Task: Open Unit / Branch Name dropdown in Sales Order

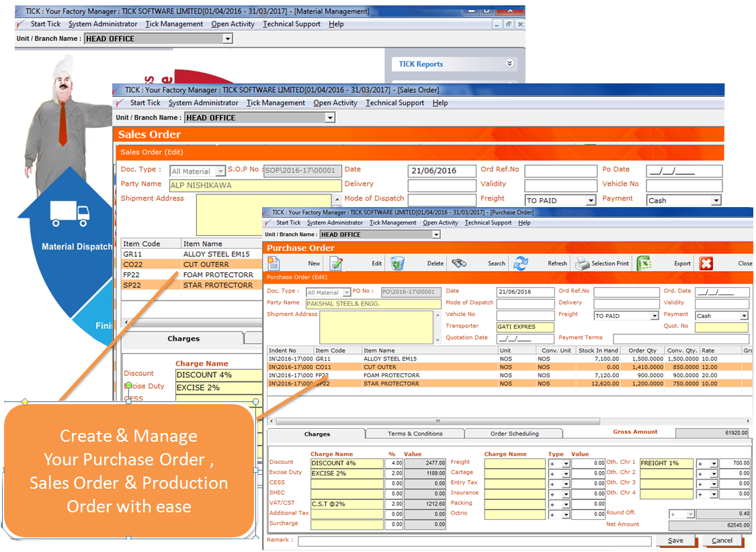Action: [x=330, y=118]
